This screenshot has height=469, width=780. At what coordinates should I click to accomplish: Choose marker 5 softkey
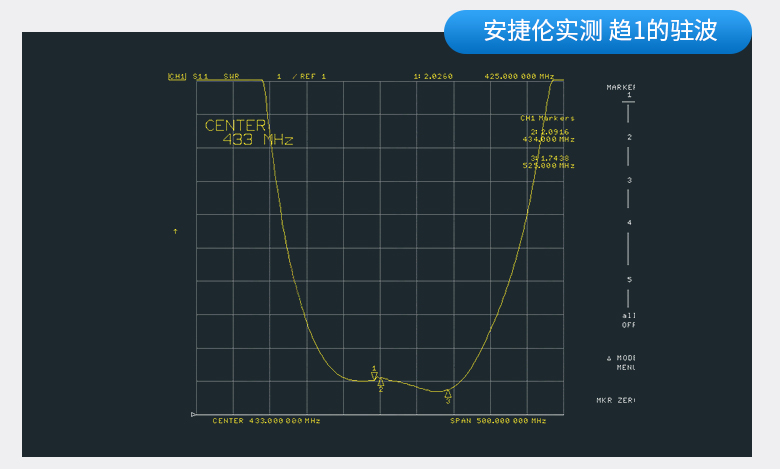629,280
